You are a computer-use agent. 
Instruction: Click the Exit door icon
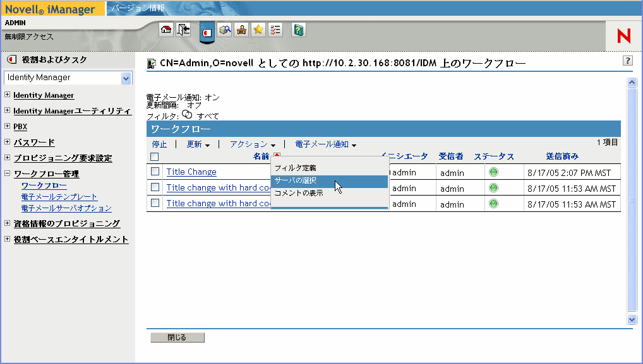click(183, 30)
